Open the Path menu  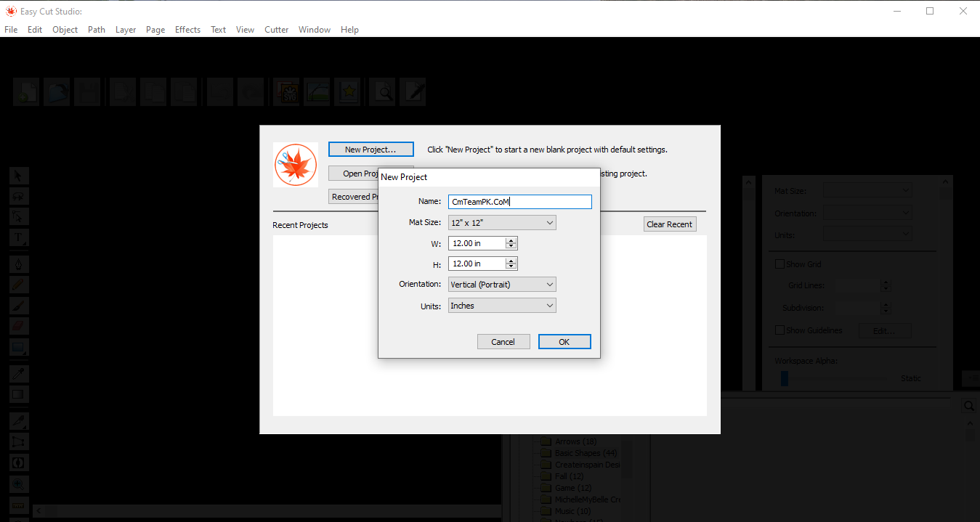point(97,30)
